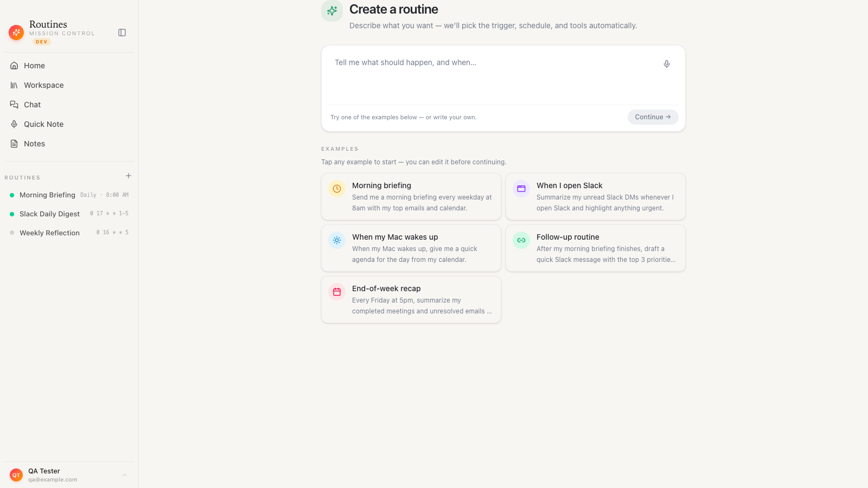
Task: Click the Home icon in sidebar
Action: click(14, 66)
